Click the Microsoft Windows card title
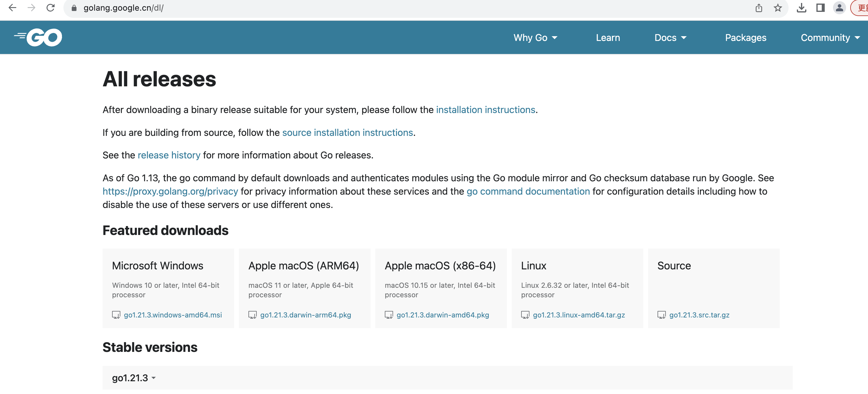 [157, 266]
